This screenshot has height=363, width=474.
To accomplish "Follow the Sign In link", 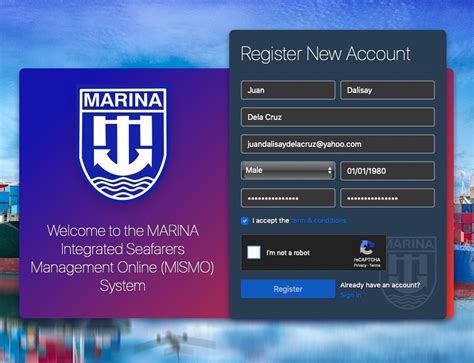I will (351, 295).
